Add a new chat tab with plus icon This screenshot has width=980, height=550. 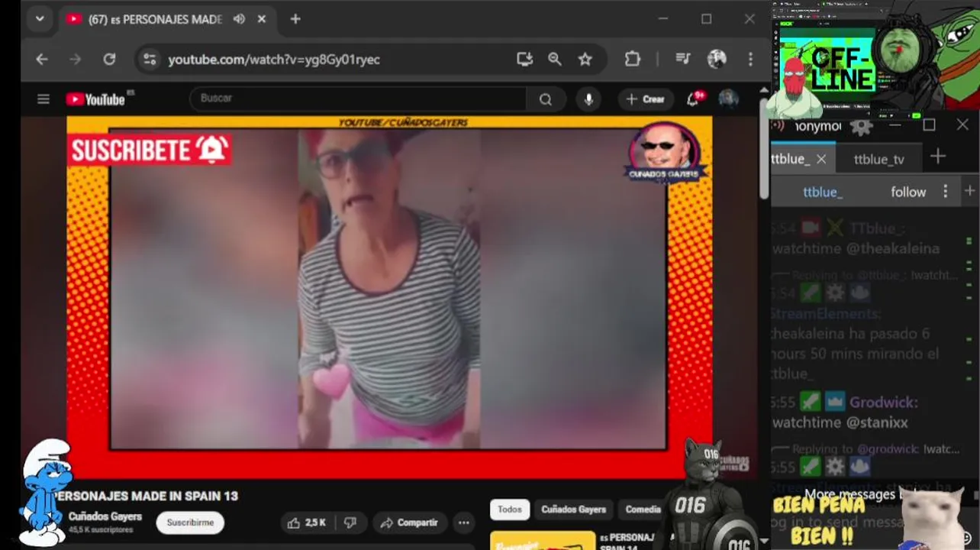point(938,157)
